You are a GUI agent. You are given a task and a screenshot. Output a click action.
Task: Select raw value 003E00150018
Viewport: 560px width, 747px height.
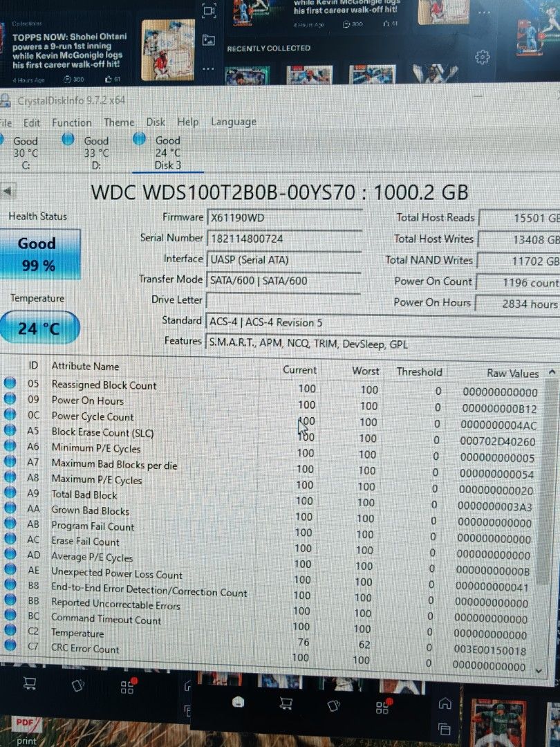click(489, 651)
